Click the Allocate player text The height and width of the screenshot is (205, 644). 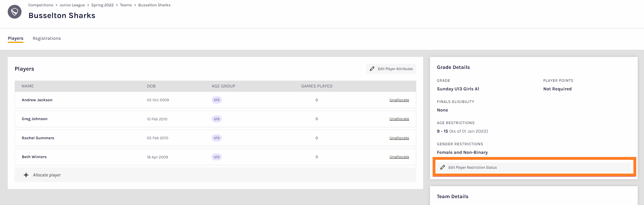click(47, 175)
